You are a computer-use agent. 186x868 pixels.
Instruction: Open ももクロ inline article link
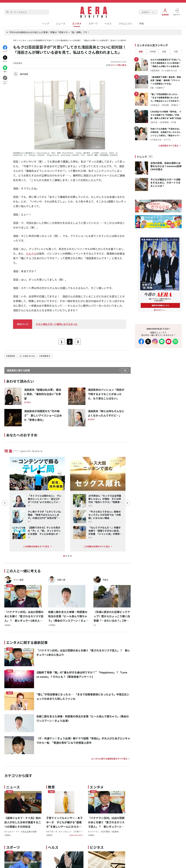pos(31,254)
